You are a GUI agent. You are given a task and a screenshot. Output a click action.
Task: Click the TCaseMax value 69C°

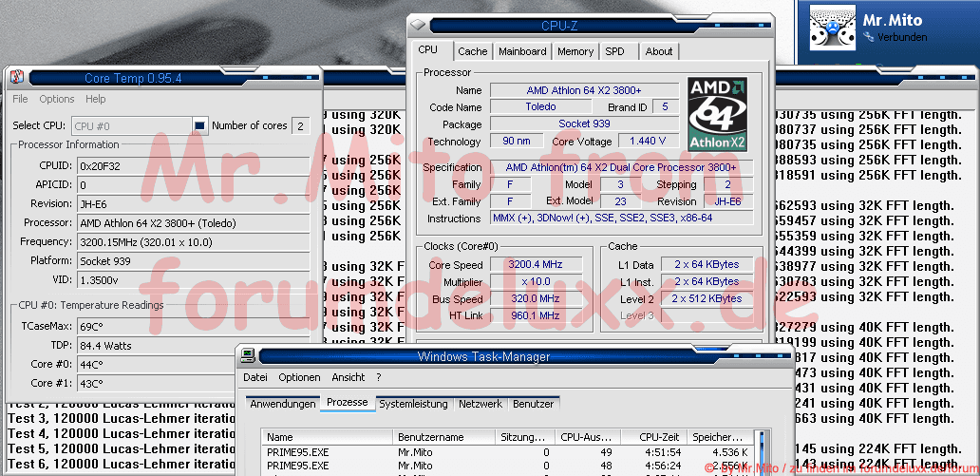(x=193, y=327)
